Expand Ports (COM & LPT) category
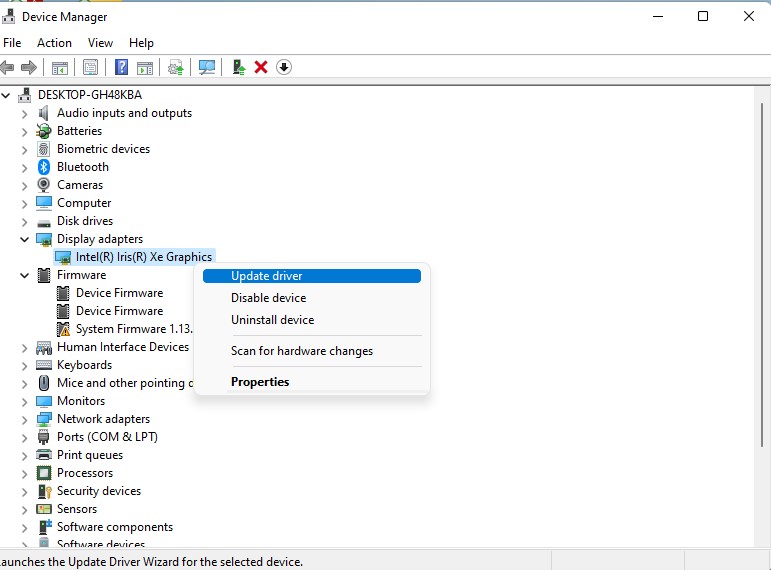771x570 pixels. 25,438
